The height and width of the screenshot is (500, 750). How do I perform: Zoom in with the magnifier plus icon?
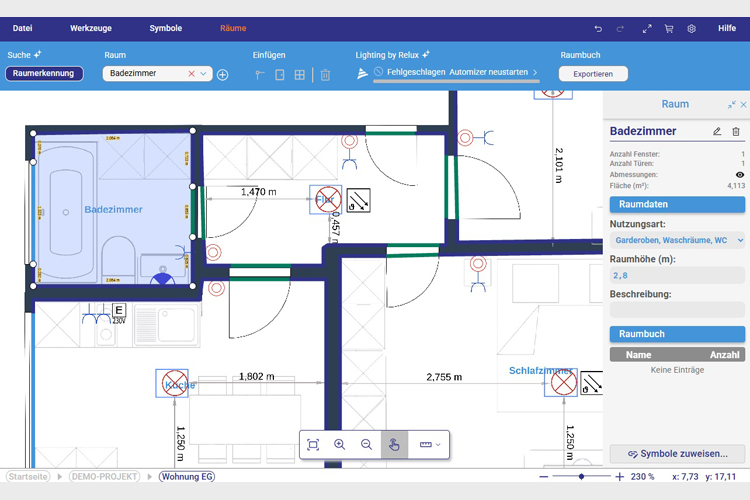[340, 445]
